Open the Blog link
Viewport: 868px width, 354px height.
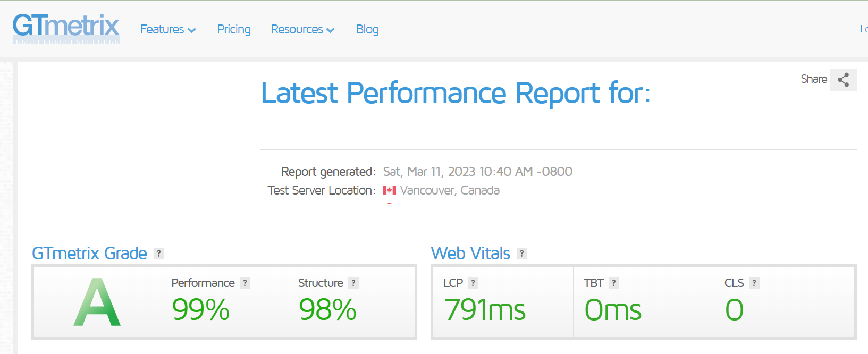(x=367, y=29)
